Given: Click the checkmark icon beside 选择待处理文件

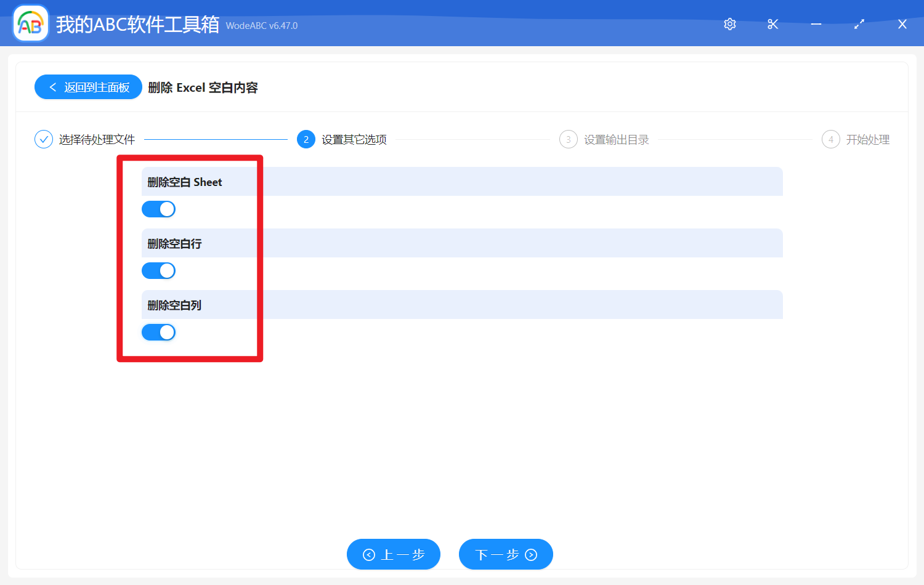Looking at the screenshot, I should (x=43, y=139).
